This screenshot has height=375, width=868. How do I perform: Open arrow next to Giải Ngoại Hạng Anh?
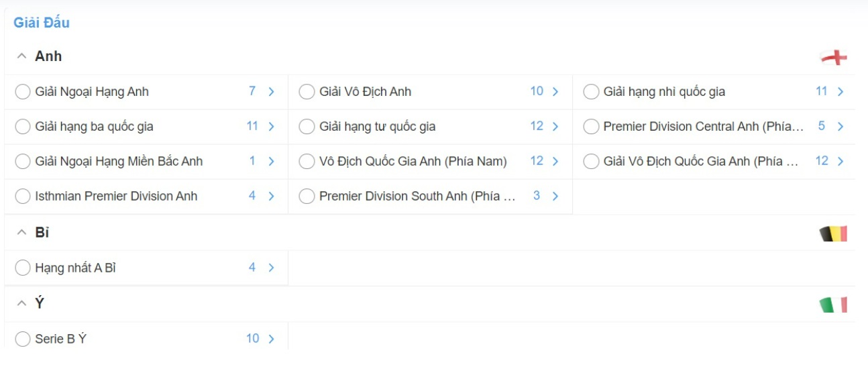click(271, 92)
